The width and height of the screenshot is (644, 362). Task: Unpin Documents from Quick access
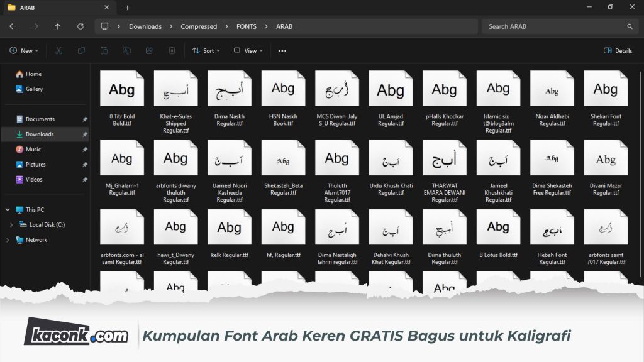85,119
